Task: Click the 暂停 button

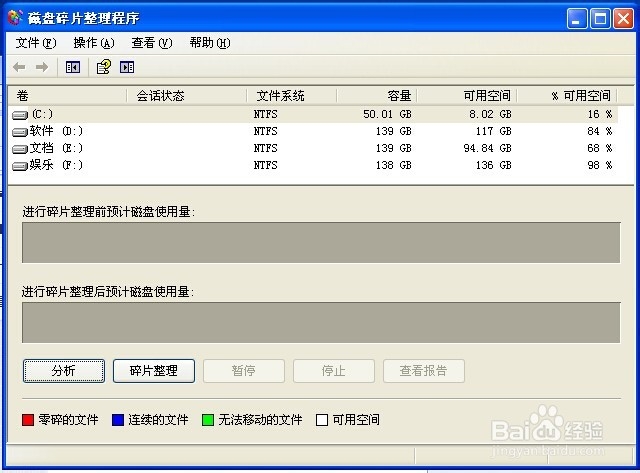Action: (x=244, y=371)
